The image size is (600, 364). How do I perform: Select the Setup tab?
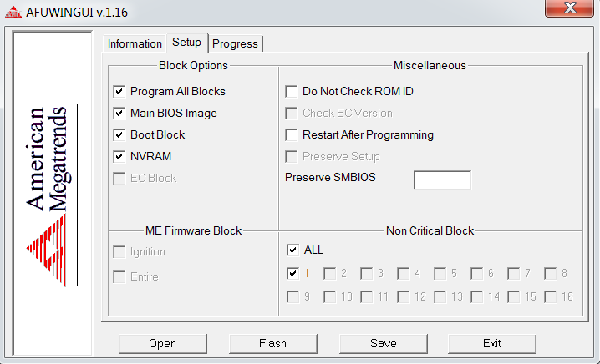[x=186, y=43]
